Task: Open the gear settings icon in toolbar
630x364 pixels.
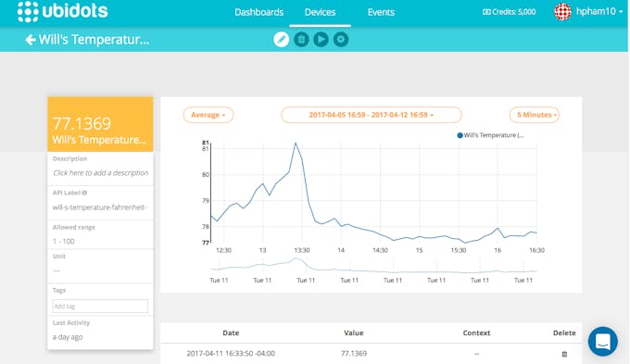Action: 341,40
